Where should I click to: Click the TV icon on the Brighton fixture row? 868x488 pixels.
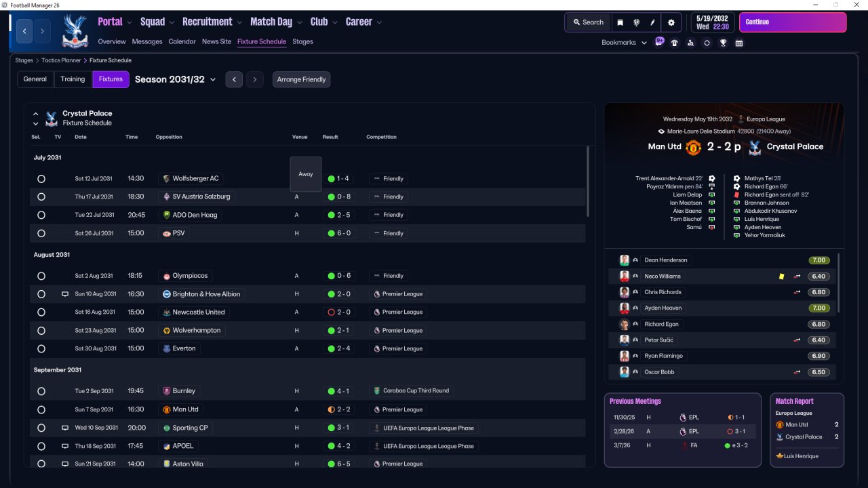tap(65, 294)
